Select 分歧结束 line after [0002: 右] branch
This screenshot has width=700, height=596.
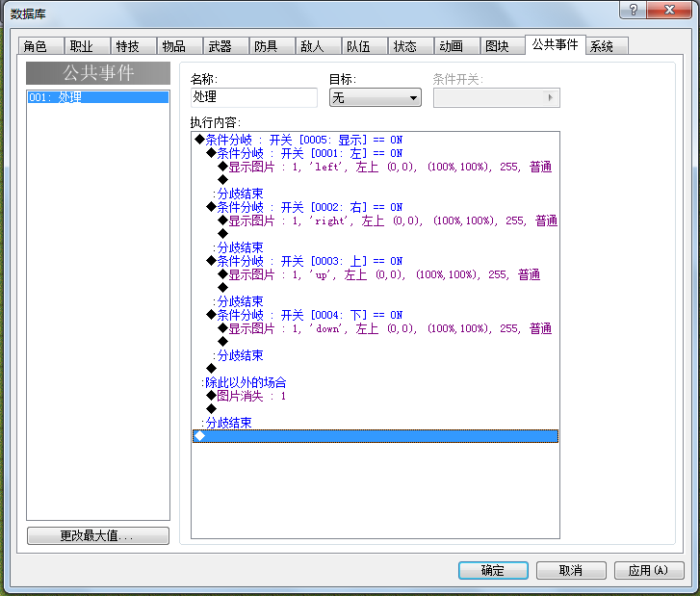tap(376, 247)
